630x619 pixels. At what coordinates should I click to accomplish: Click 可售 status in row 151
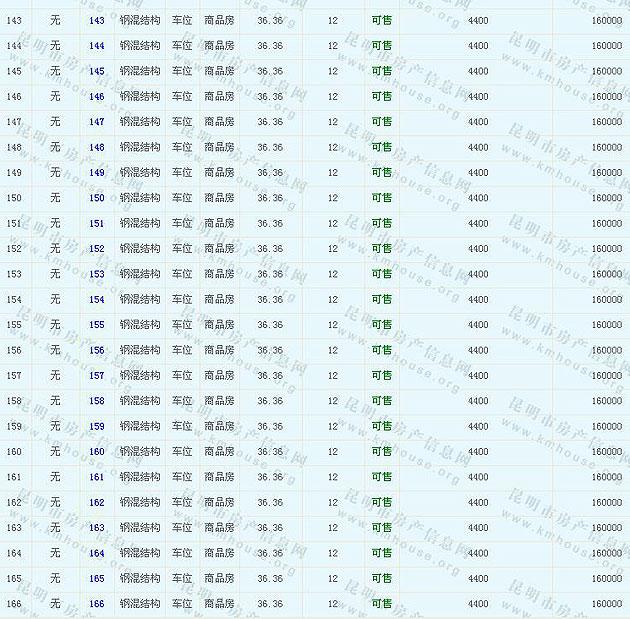click(x=381, y=224)
